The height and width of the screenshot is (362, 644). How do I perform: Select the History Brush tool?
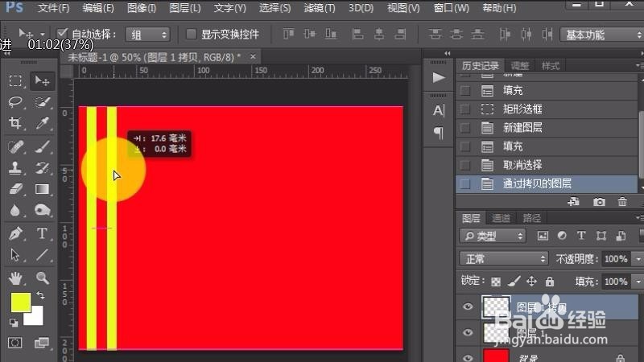tap(42, 168)
